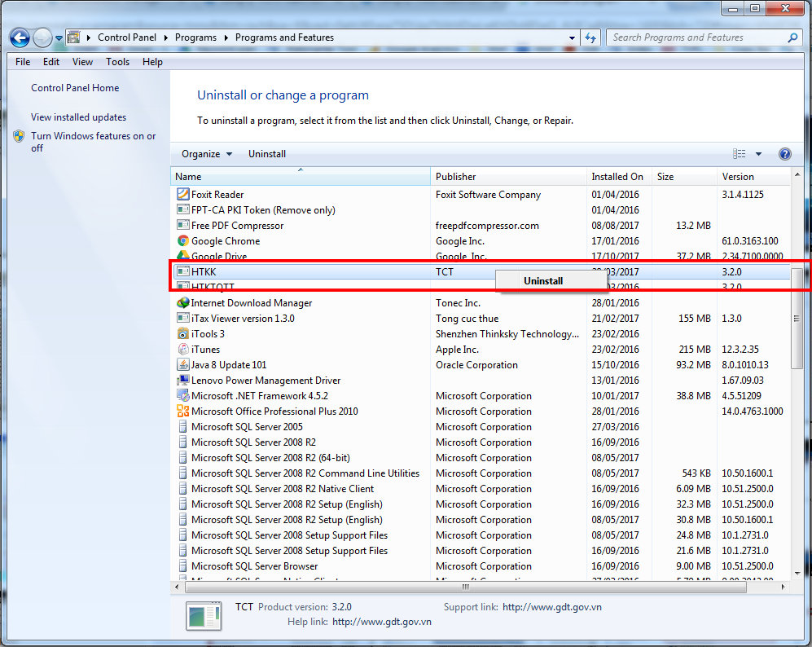Click the Foxit Reader icon
The height and width of the screenshot is (647, 812).
point(182,194)
